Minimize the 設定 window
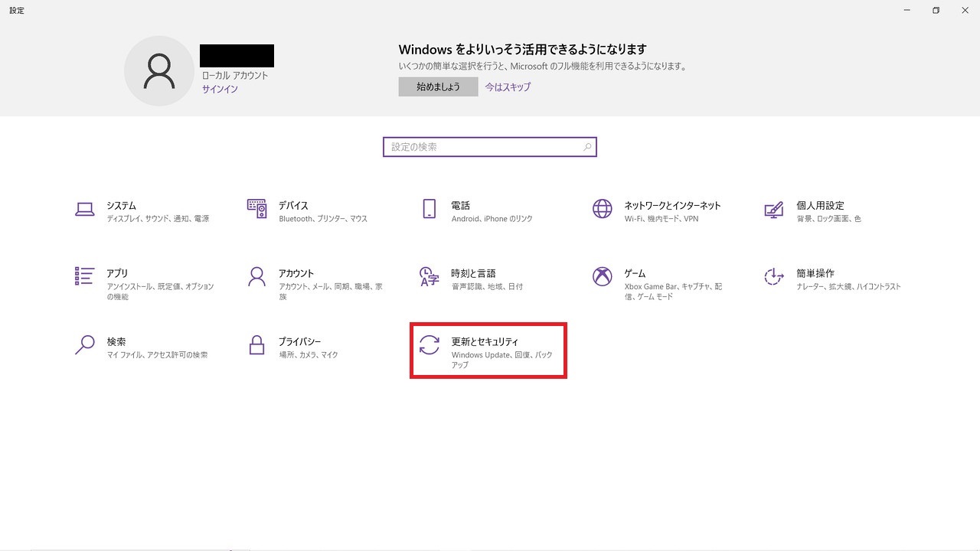Screen dimensions: 980x551 [x=907, y=10]
